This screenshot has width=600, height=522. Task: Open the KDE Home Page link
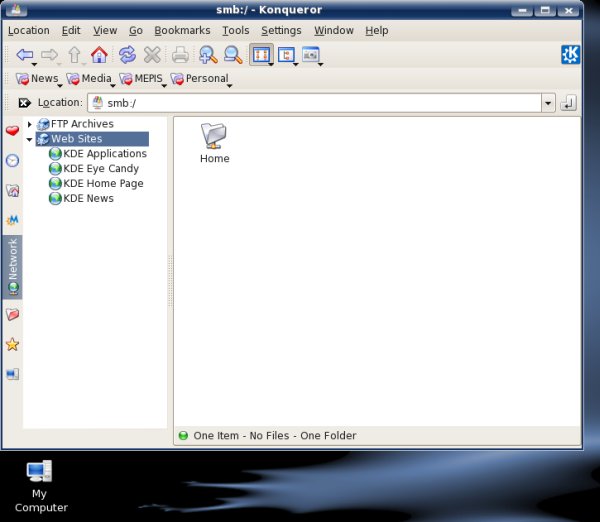(102, 184)
